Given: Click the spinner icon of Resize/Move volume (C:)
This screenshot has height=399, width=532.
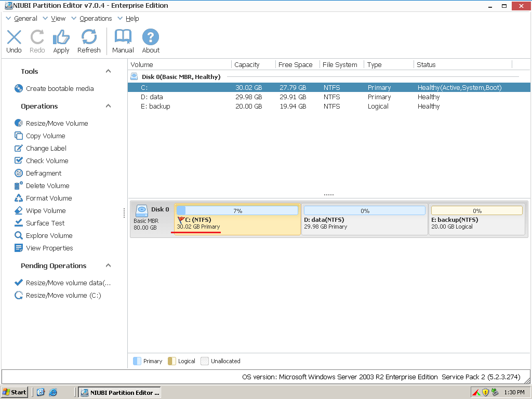Looking at the screenshot, I should (x=19, y=295).
